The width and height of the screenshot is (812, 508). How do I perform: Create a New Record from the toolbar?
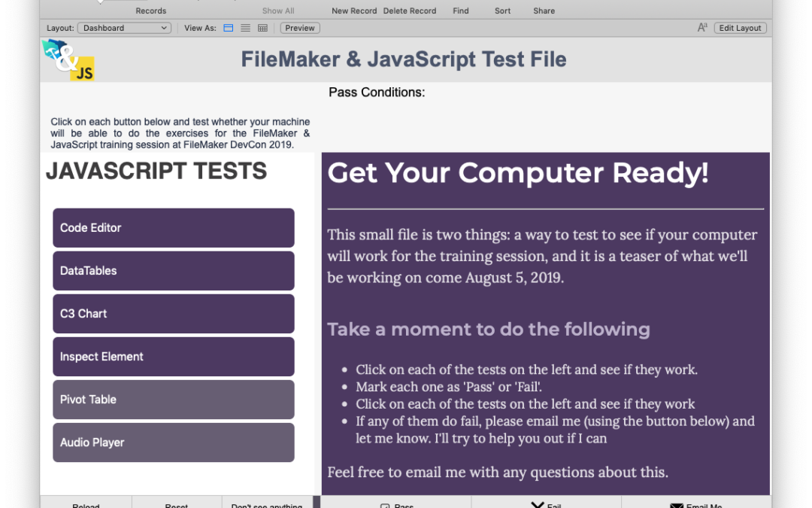(x=354, y=11)
